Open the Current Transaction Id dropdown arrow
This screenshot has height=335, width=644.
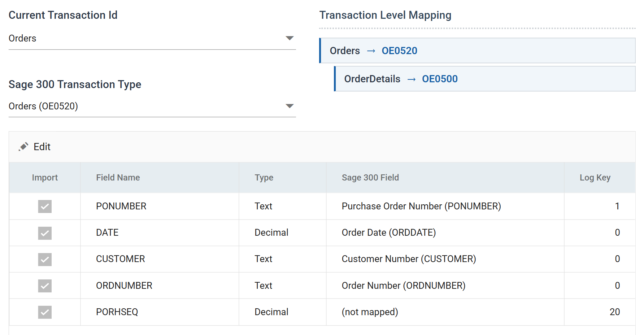(x=290, y=38)
